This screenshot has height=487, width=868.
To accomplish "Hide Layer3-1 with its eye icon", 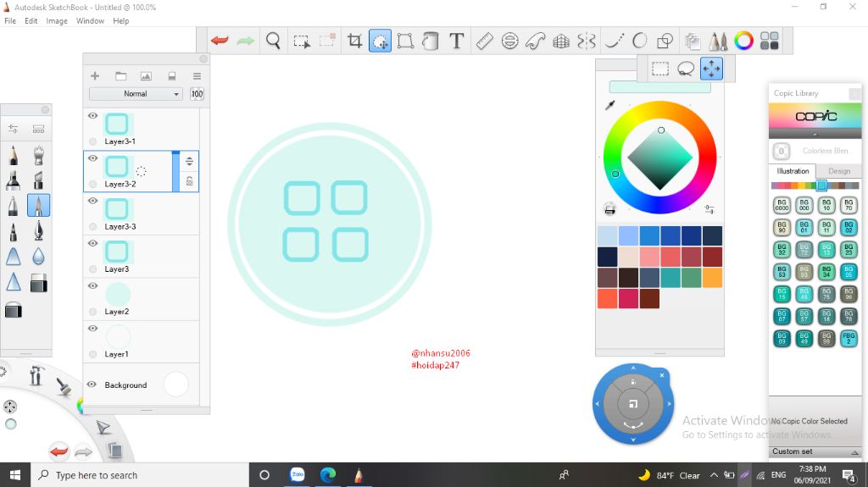I will 93,116.
